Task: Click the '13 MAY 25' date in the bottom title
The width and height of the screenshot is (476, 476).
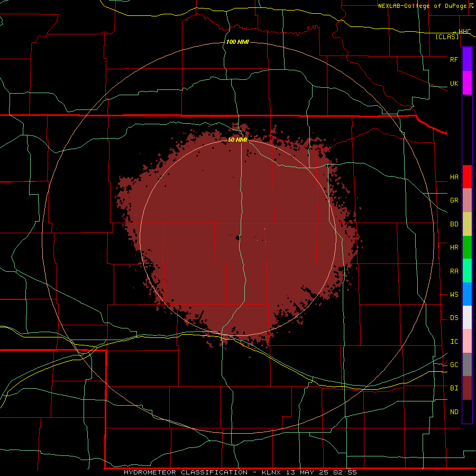Action: (x=307, y=472)
